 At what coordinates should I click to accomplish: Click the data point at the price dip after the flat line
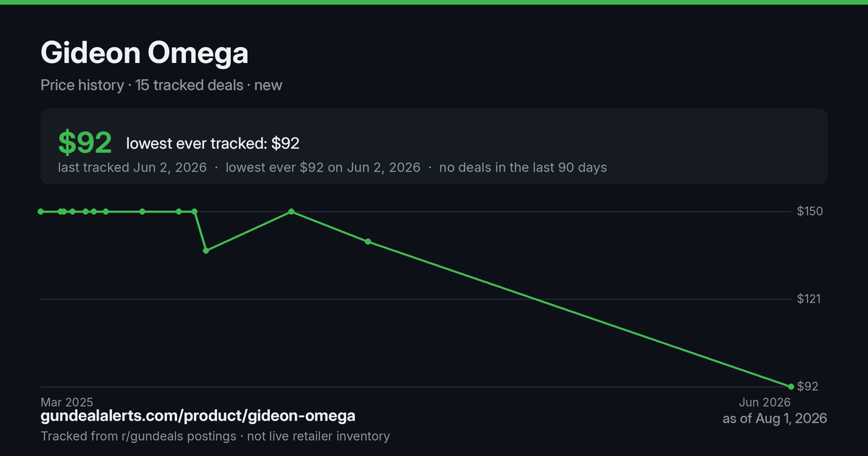[x=206, y=250]
